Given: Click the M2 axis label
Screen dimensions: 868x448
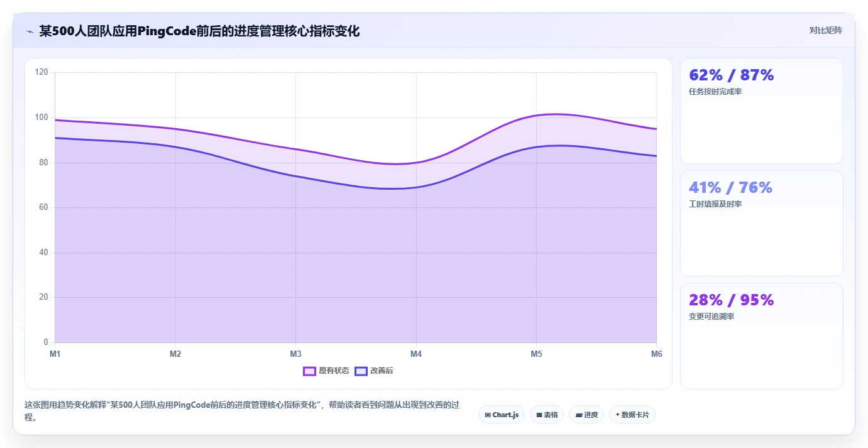Looking at the screenshot, I should [x=175, y=354].
